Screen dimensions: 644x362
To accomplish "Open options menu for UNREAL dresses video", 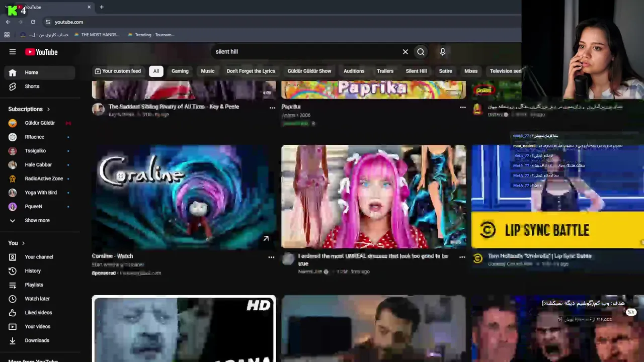I will (462, 257).
